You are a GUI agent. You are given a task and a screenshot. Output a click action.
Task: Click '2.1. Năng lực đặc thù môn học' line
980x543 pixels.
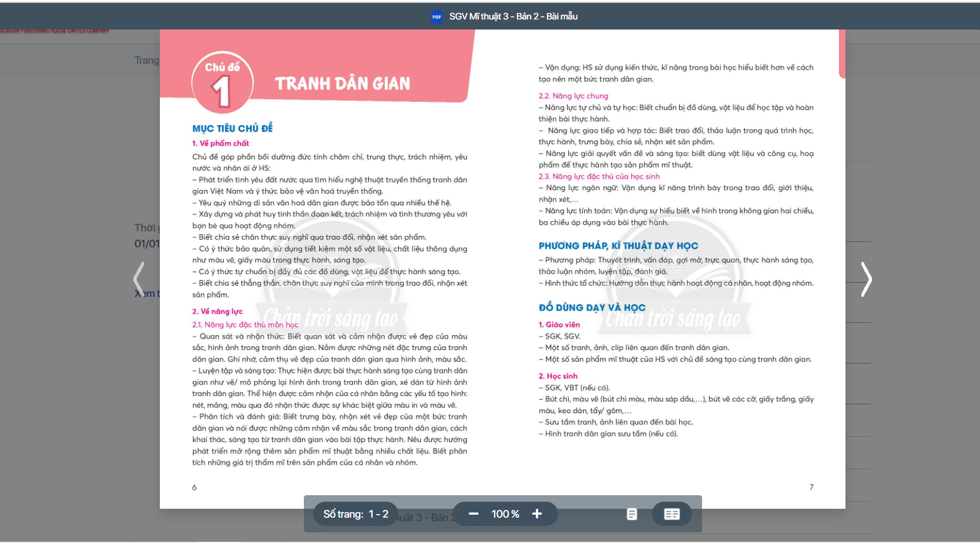[x=245, y=325]
